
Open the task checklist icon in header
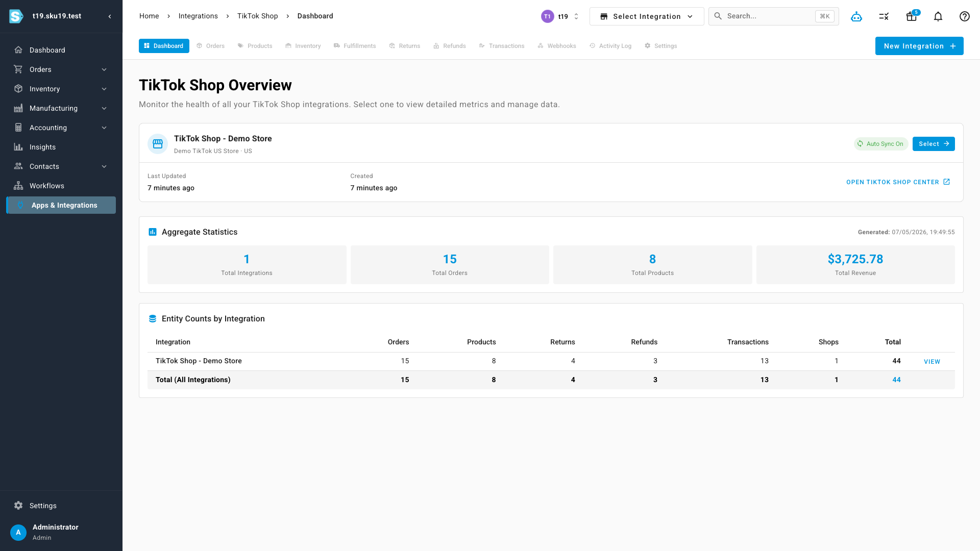coord(884,16)
